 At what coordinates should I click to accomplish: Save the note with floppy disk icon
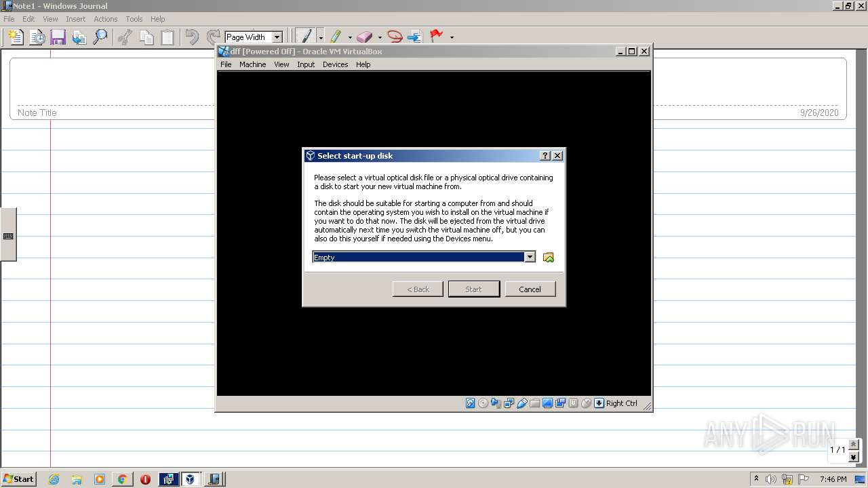tap(58, 37)
